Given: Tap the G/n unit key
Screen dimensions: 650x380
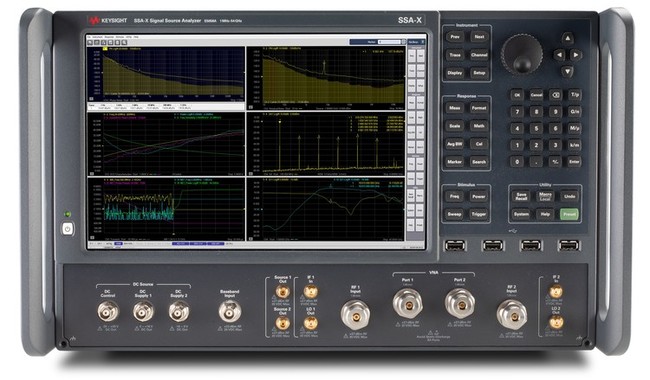Looking at the screenshot, I should tap(574, 111).
